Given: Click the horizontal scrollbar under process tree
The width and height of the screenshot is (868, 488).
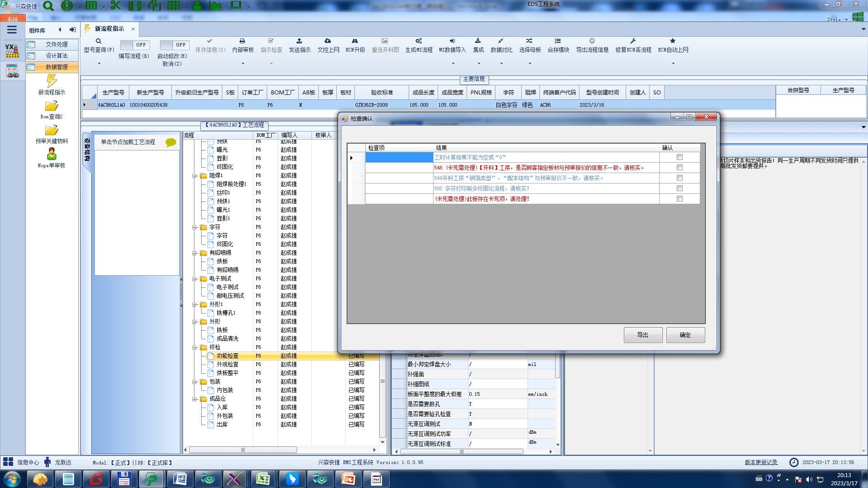Looking at the screenshot, I should point(243,450).
